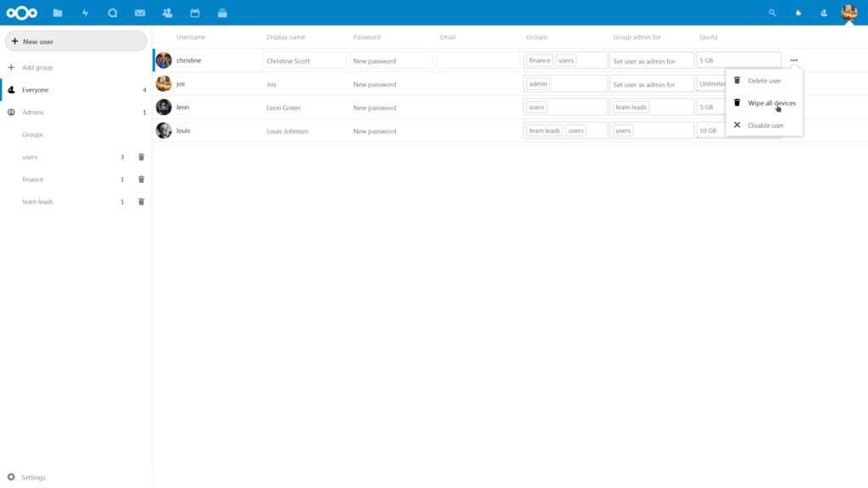Choose Disable user from the context menu

(765, 125)
